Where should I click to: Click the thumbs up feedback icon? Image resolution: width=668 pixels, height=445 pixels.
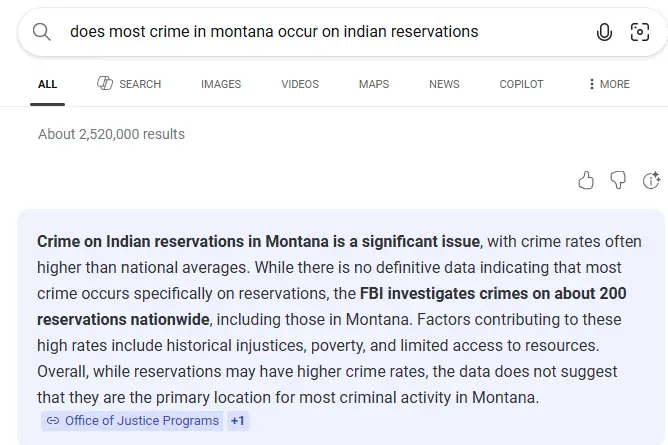coord(587,180)
